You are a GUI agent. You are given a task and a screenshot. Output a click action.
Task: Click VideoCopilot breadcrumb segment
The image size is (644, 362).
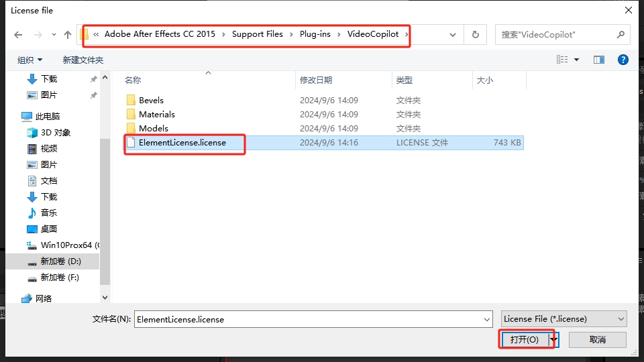[373, 34]
